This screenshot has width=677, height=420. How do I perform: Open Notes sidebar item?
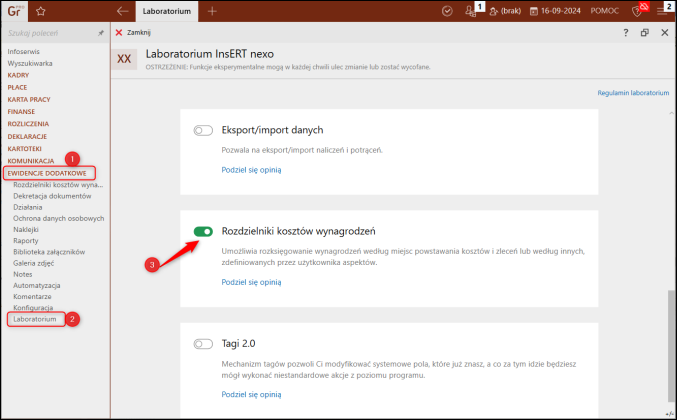22,275
